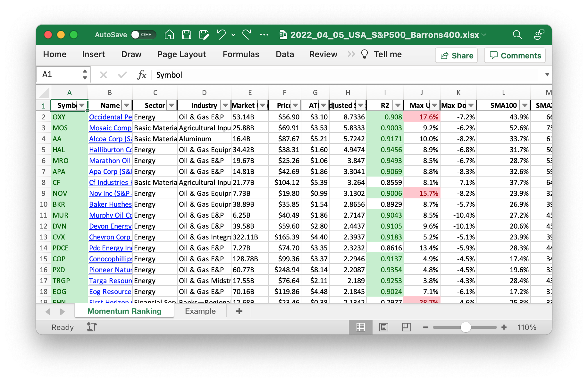The width and height of the screenshot is (588, 382).
Task: Click the Share button
Action: pyautogui.click(x=457, y=56)
